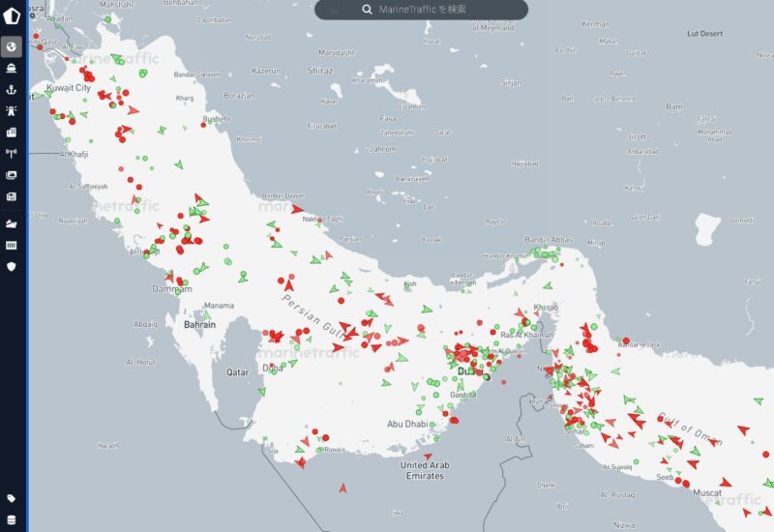774x532 pixels.
Task: Click the Abu Dhabi city label
Action: (x=408, y=424)
